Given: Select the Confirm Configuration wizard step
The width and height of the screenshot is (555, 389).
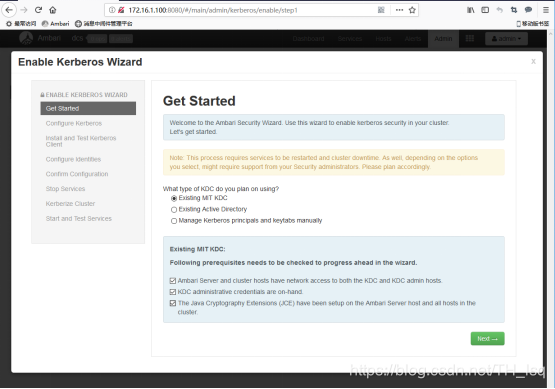Looking at the screenshot, I should 77,174.
